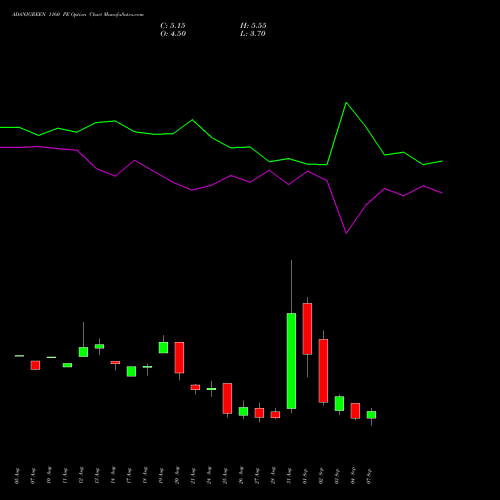Screen dimensions: 500x500
Task: Select the green 19 Aug candlestick
Action: (163, 348)
